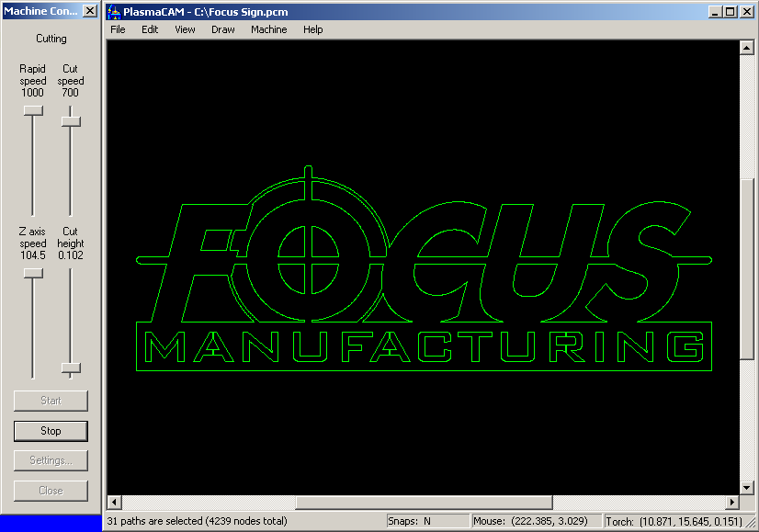The image size is (759, 532).
Task: Click the vertical scrollbar down arrow
Action: 746,488
